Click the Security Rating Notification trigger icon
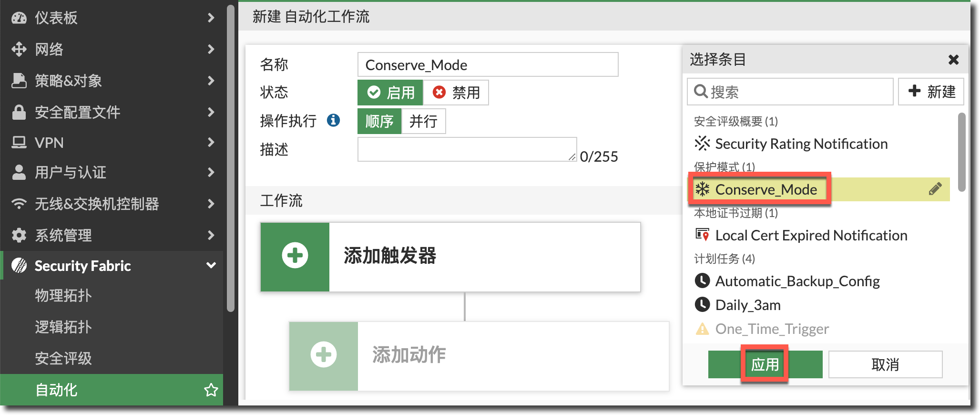The width and height of the screenshot is (980, 415). 702,143
